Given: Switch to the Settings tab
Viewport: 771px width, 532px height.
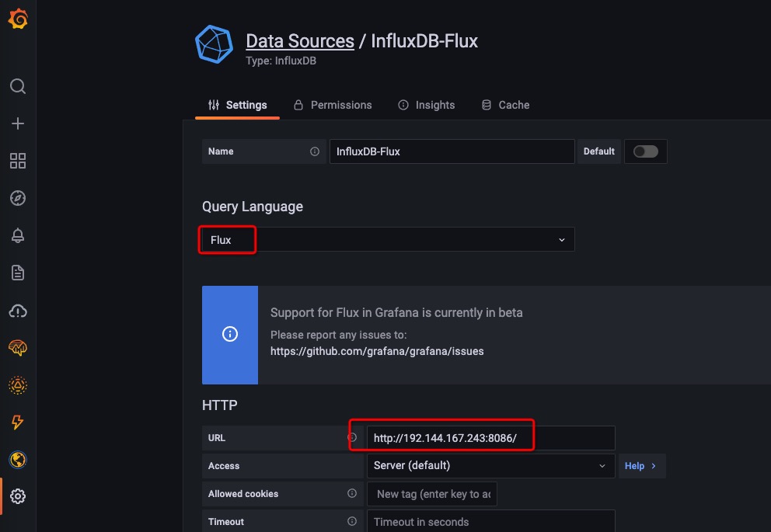Looking at the screenshot, I should point(238,105).
